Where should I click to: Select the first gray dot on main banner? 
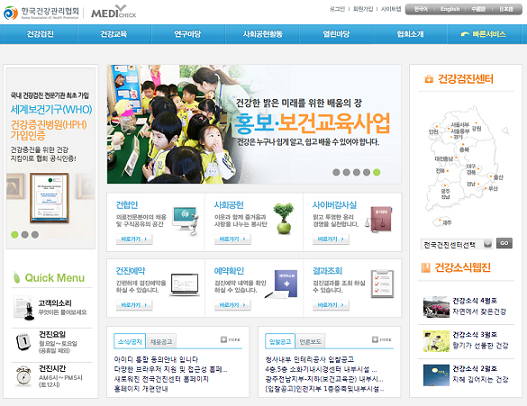(336, 172)
